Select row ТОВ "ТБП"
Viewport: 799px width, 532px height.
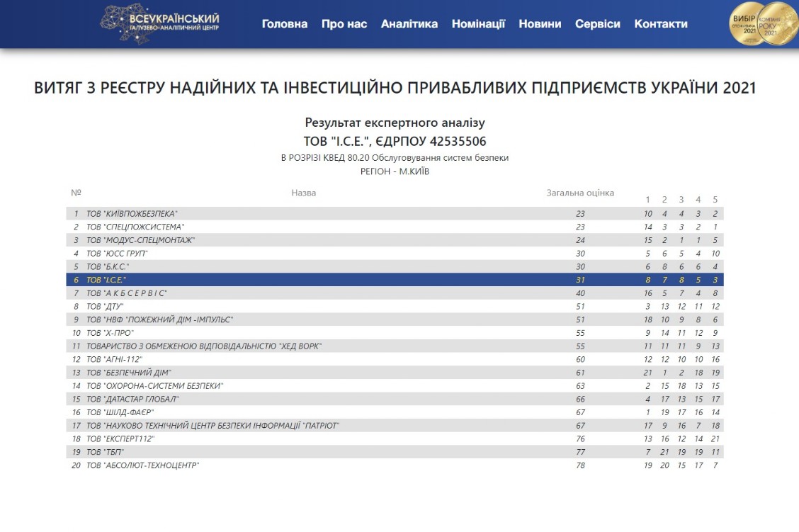point(395,452)
